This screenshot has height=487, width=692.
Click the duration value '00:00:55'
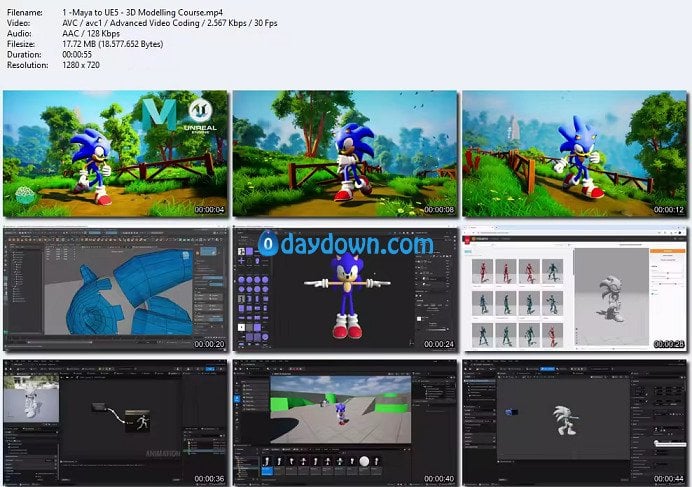click(x=77, y=54)
